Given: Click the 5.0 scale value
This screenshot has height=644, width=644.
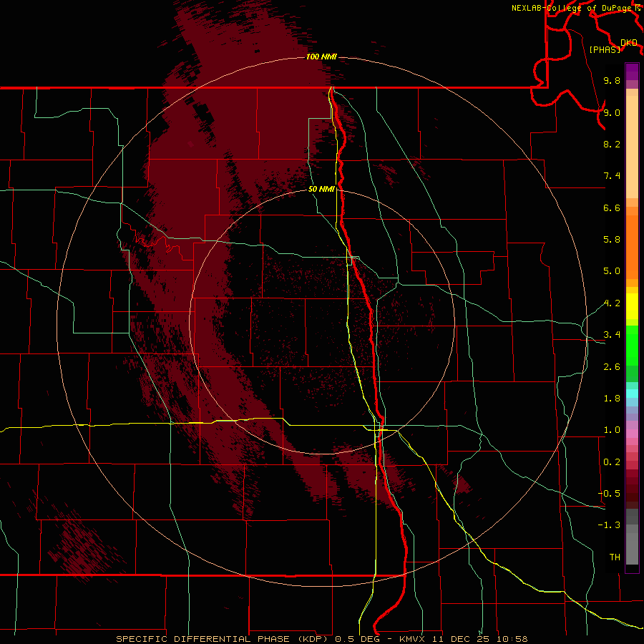Looking at the screenshot, I should tap(612, 271).
